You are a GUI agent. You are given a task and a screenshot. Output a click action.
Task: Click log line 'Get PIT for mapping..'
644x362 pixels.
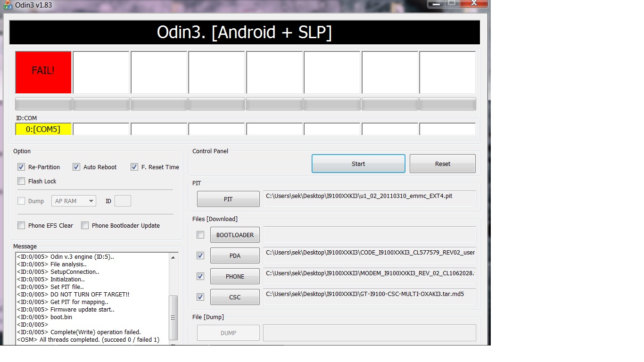[79, 302]
